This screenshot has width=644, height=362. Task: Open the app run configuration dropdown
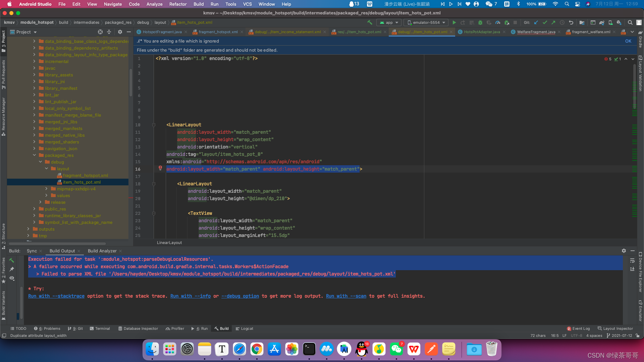(389, 22)
